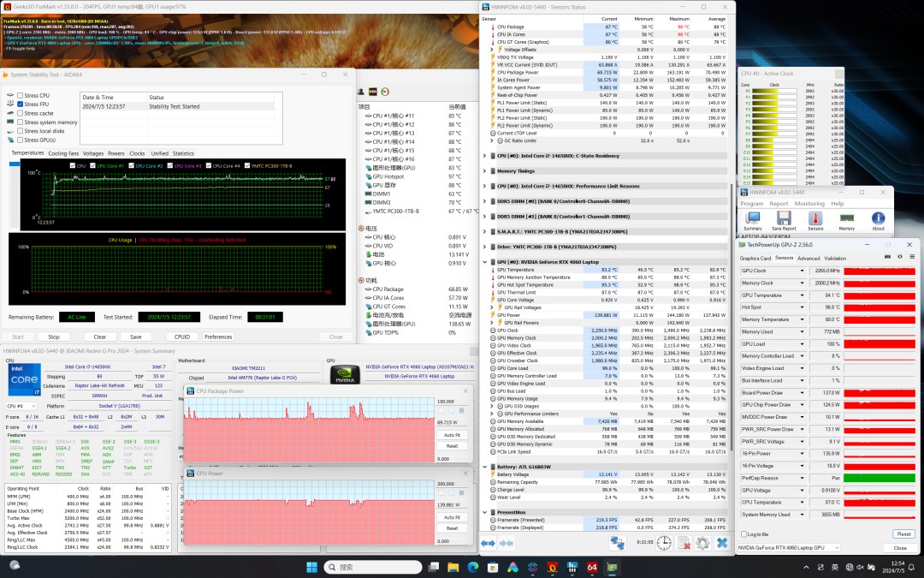Toggle YMTC PC300-1TB-B graph checkbox
924x578 pixels.
point(247,166)
